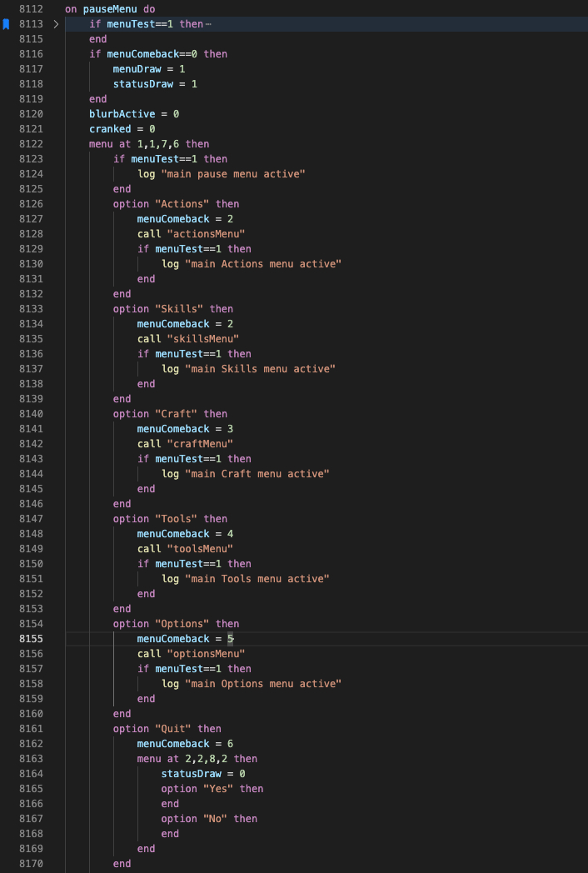Click the fold ellipsis after 'menuTest==1 then' on line 8113

coord(208,24)
